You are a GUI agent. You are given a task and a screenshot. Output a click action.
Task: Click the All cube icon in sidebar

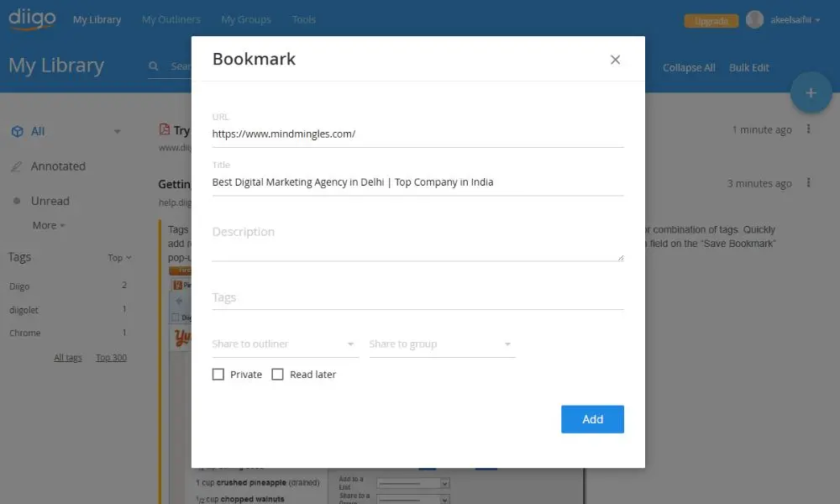(x=17, y=131)
